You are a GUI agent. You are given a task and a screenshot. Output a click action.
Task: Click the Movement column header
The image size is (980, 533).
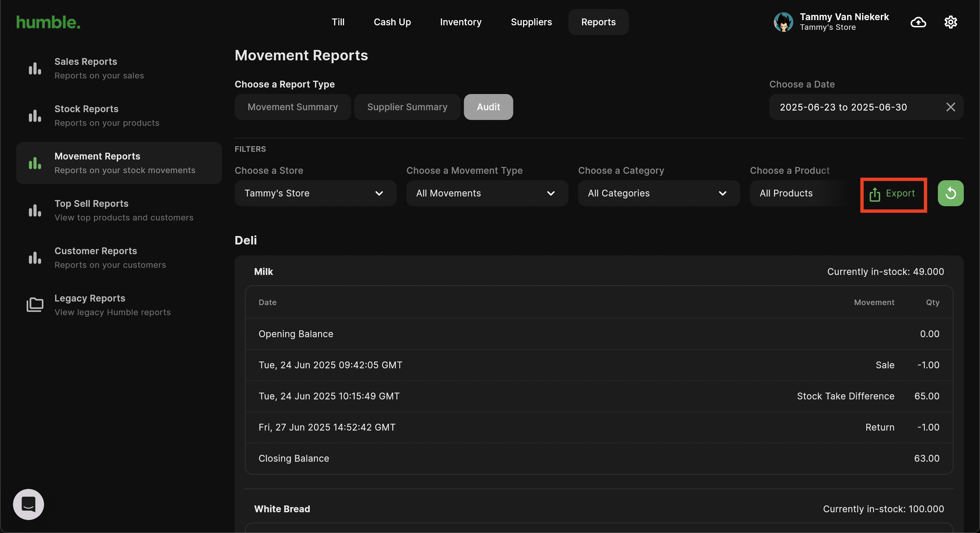(874, 302)
